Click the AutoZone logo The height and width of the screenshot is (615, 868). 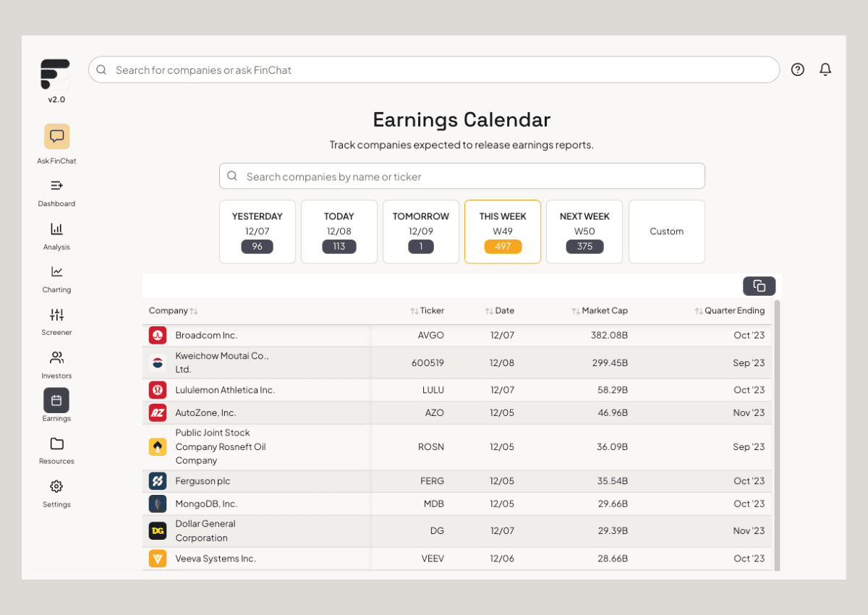click(x=158, y=413)
